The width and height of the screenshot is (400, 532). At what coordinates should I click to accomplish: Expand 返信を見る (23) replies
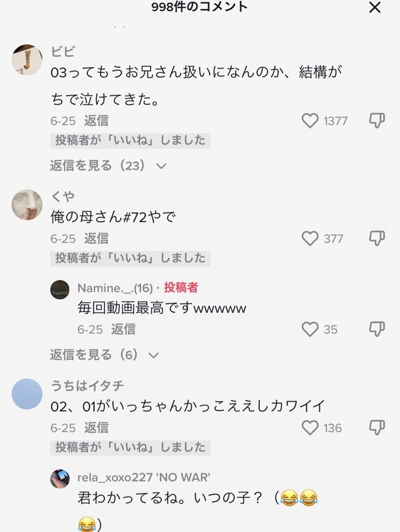click(108, 166)
